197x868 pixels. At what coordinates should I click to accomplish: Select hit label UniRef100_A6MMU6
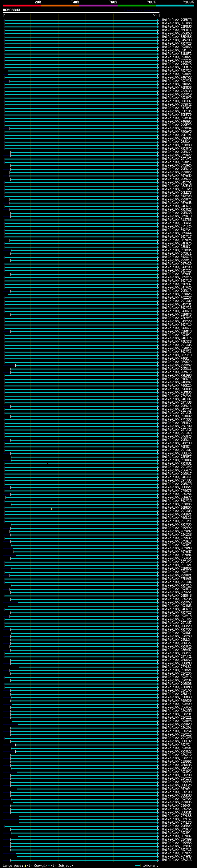(177, 393)
